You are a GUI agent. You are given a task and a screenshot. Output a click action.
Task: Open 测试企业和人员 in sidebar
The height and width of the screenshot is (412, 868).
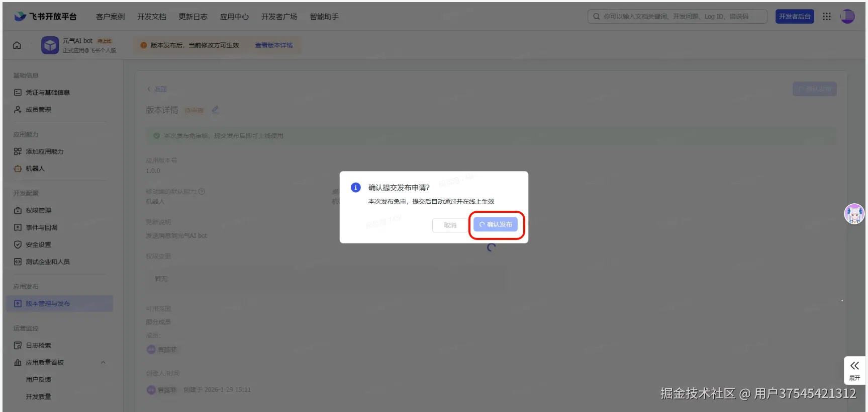[48, 262]
